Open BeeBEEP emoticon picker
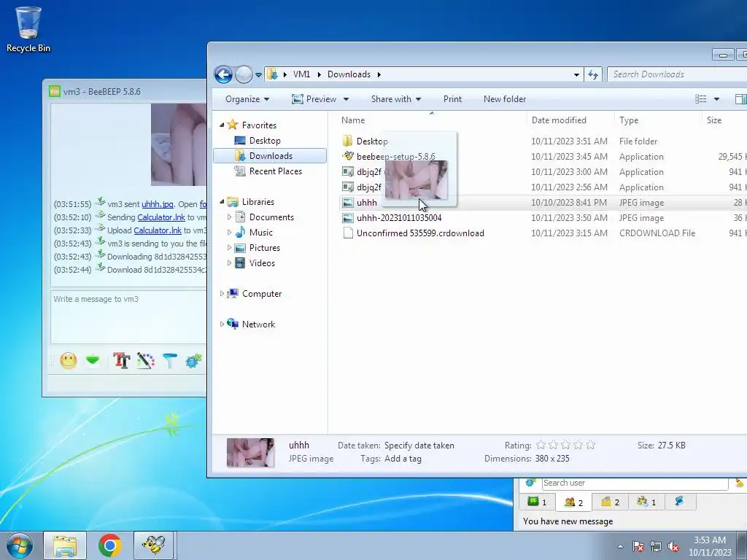 tap(69, 360)
